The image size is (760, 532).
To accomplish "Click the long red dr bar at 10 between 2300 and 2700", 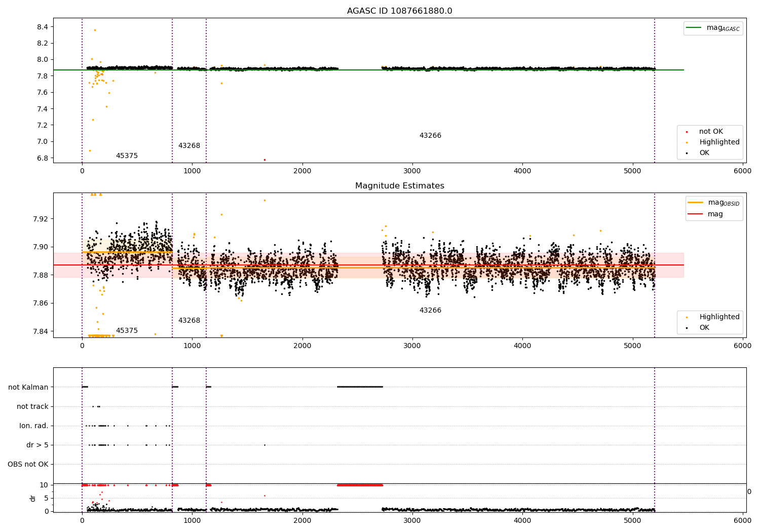I will [360, 485].
